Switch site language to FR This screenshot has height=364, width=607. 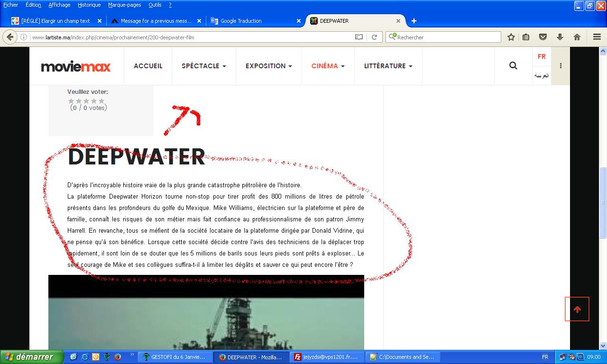point(542,56)
